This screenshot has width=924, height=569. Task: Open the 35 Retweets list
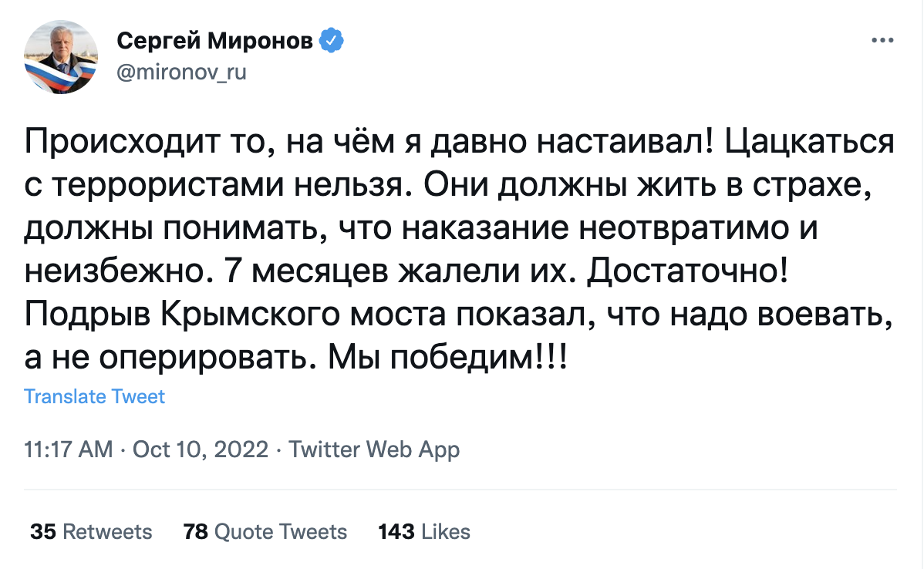[x=90, y=531]
